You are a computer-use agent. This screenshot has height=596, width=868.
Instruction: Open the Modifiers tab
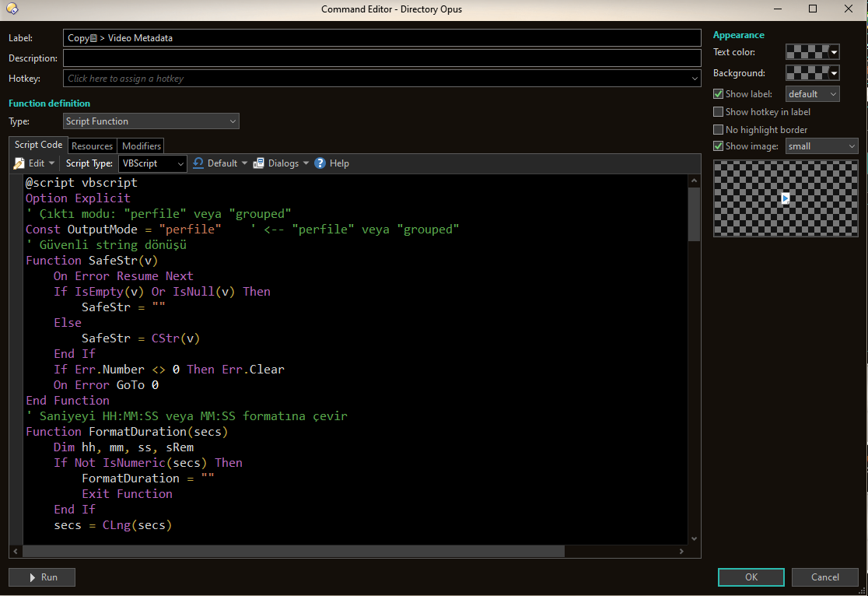pos(142,146)
